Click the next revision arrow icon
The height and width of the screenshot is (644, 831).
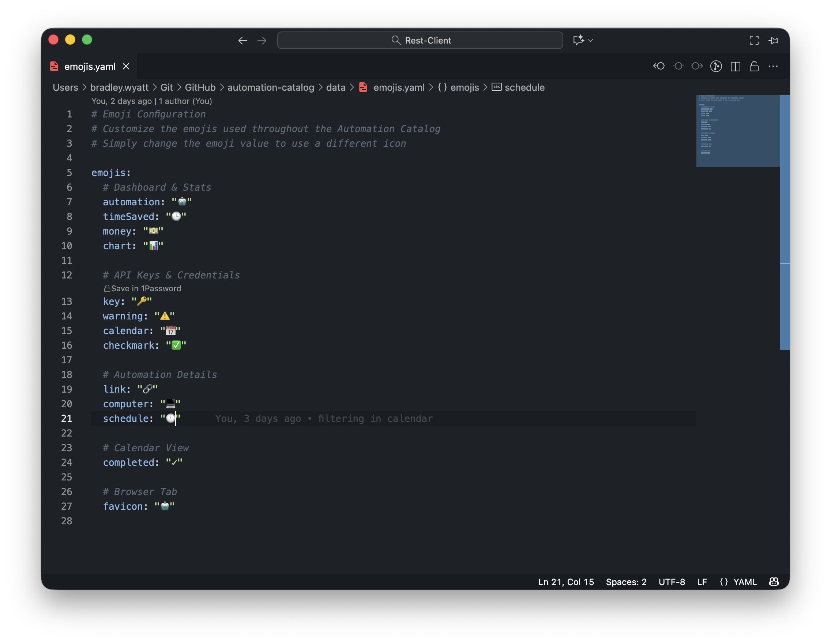pos(697,66)
